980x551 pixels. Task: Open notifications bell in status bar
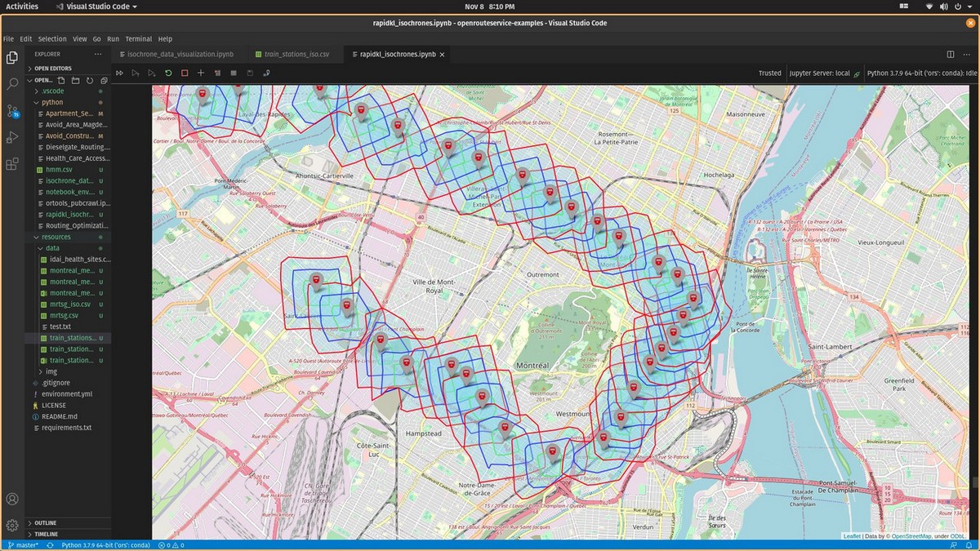(x=970, y=544)
